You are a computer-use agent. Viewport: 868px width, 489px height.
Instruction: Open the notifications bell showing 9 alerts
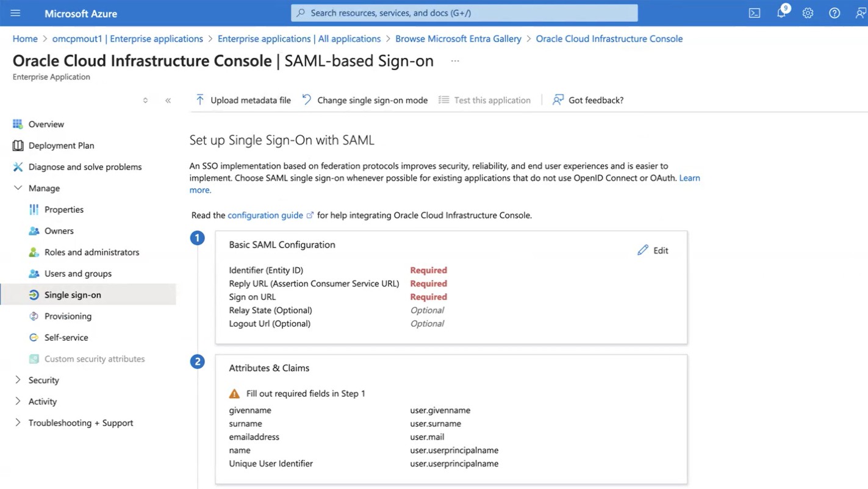781,13
